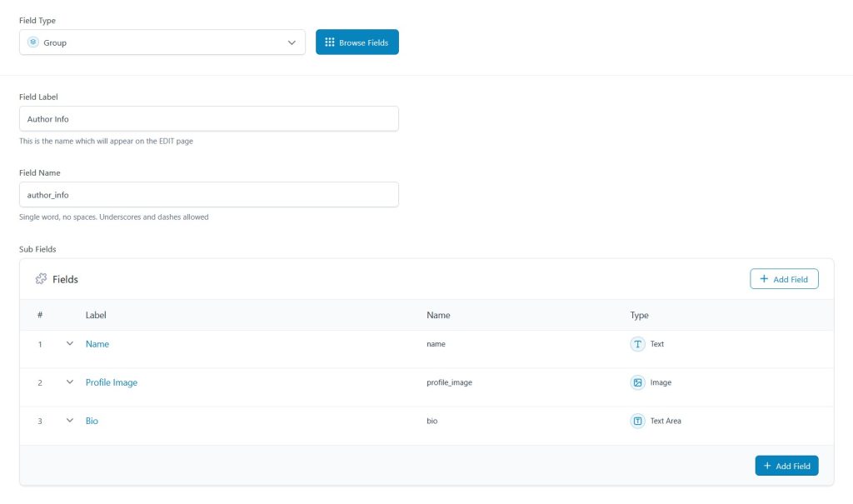Open the Profile Image sub field link
Viewport: 853px width, 504px height.
pos(112,382)
